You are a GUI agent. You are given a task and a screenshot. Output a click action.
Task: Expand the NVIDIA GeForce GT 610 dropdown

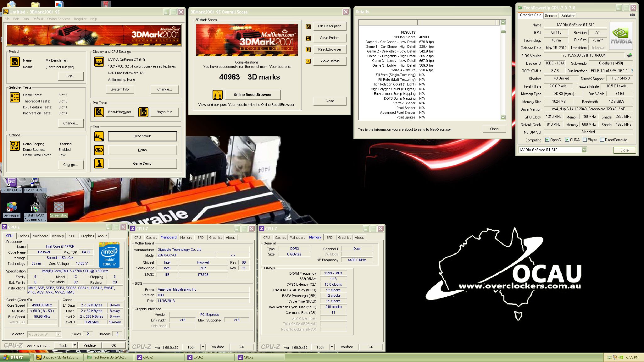(x=584, y=150)
